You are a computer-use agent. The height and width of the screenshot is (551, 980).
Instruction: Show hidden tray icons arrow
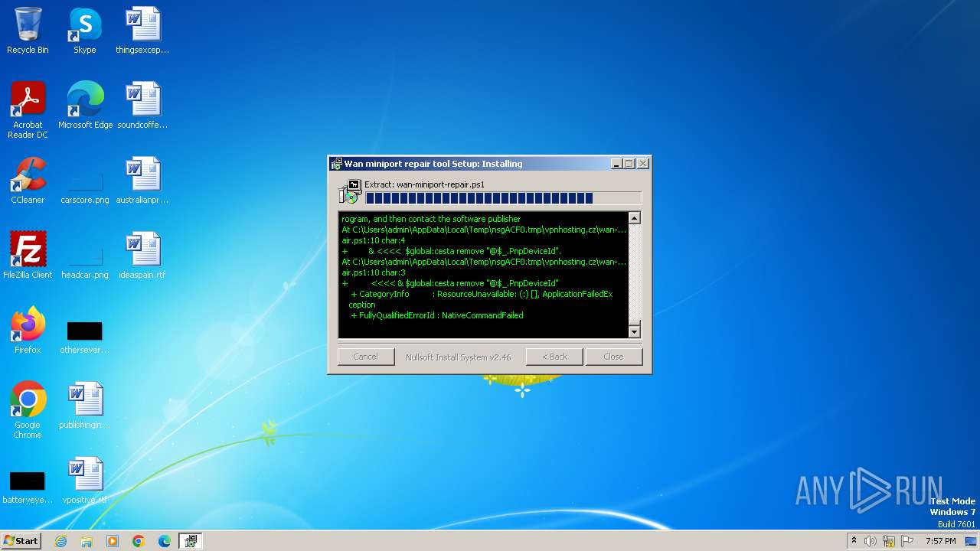point(854,541)
